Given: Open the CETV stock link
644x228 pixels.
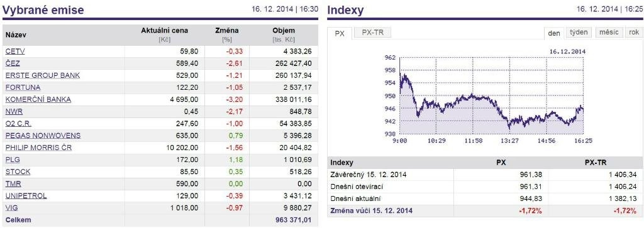Looking at the screenshot, I should tap(15, 52).
